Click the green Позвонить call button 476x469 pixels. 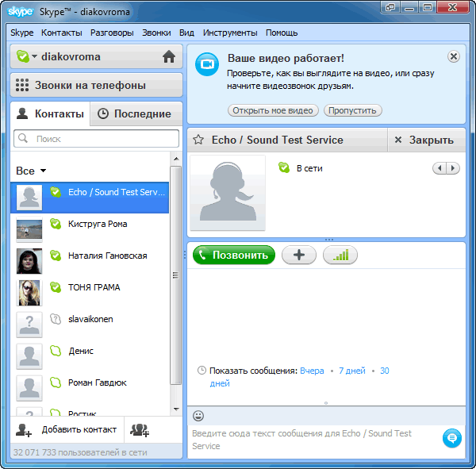(234, 255)
